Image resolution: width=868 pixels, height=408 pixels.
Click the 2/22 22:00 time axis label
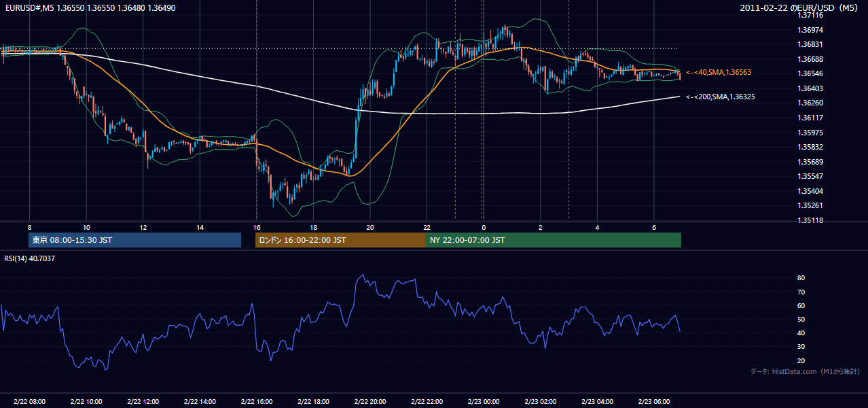[427, 402]
